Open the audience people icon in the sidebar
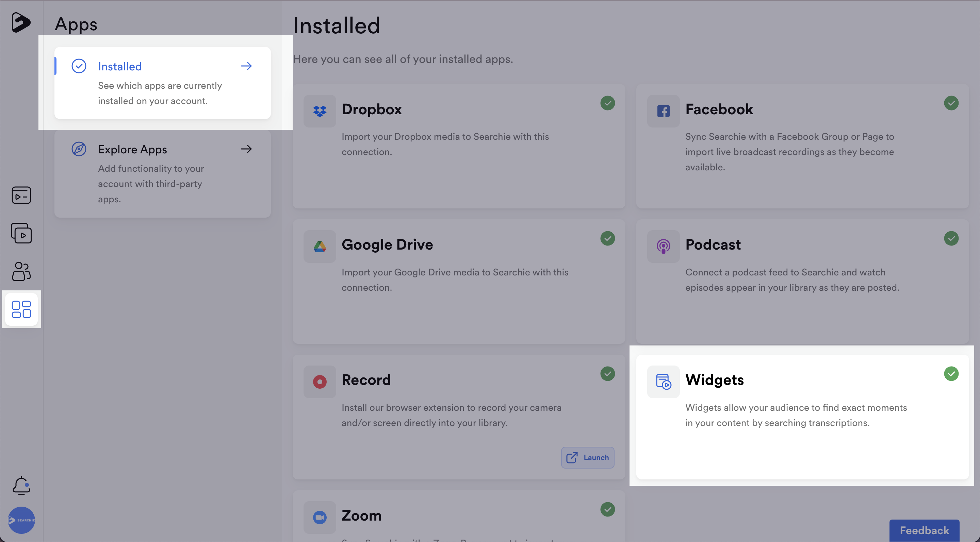This screenshot has width=980, height=542. [x=21, y=271]
